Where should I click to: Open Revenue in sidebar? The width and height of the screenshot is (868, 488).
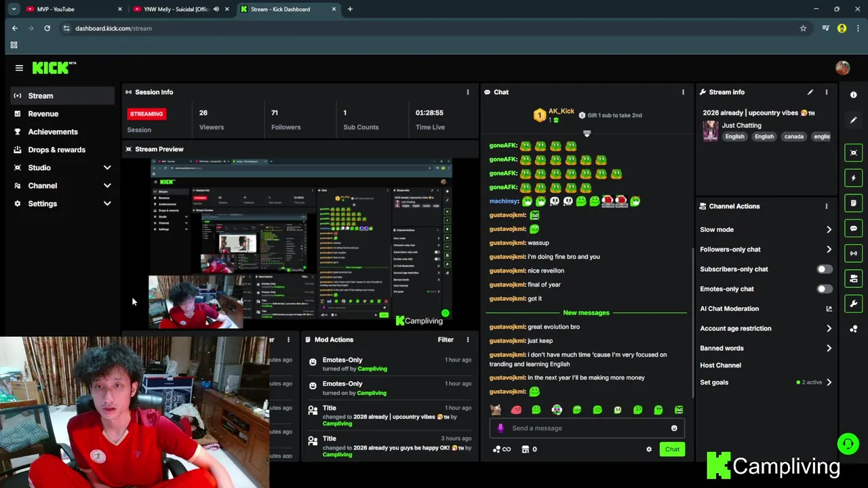pyautogui.click(x=62, y=114)
